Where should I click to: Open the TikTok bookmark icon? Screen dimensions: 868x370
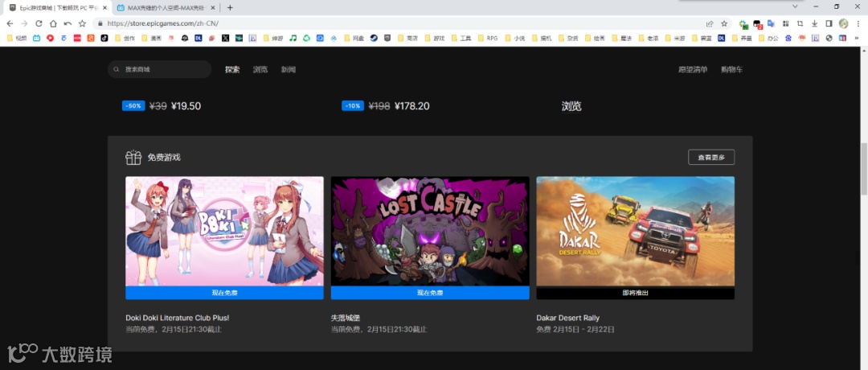(104, 39)
